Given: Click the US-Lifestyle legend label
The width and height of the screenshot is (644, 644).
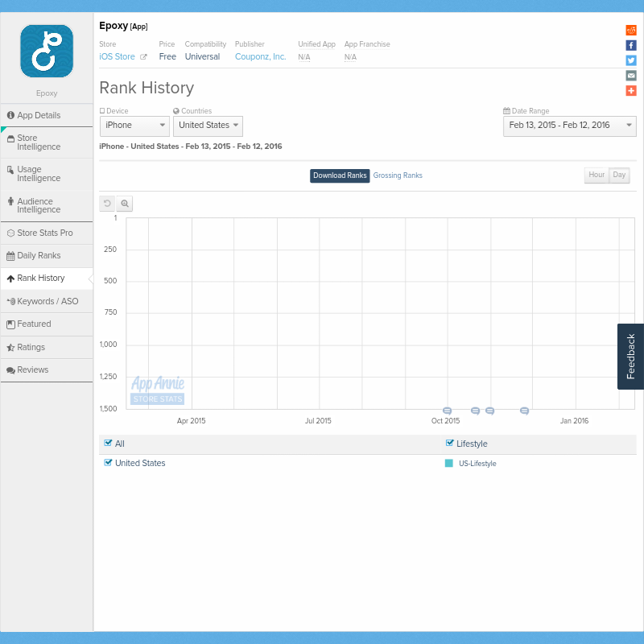Looking at the screenshot, I should (477, 464).
